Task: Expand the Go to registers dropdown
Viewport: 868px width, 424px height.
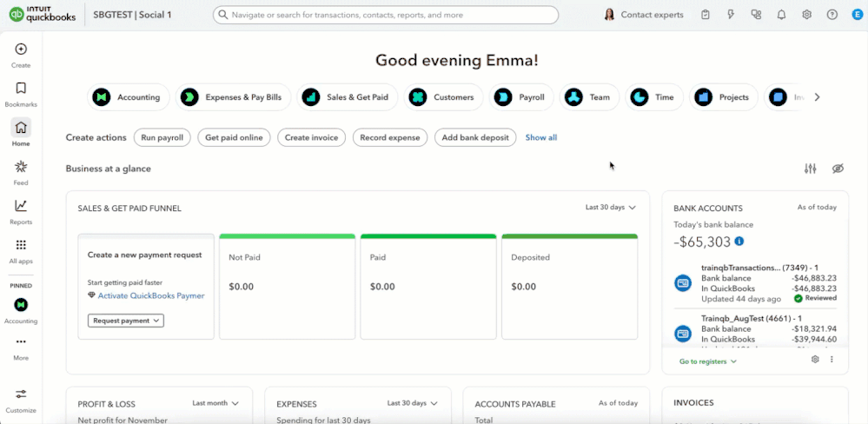Action: pos(708,361)
